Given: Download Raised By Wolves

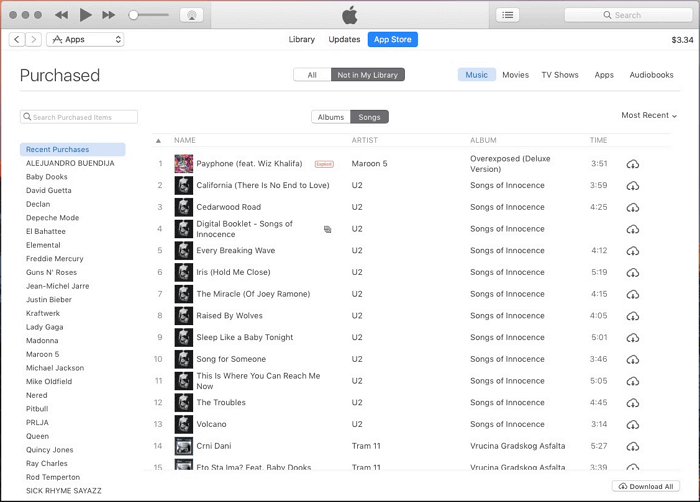Looking at the screenshot, I should [x=633, y=316].
